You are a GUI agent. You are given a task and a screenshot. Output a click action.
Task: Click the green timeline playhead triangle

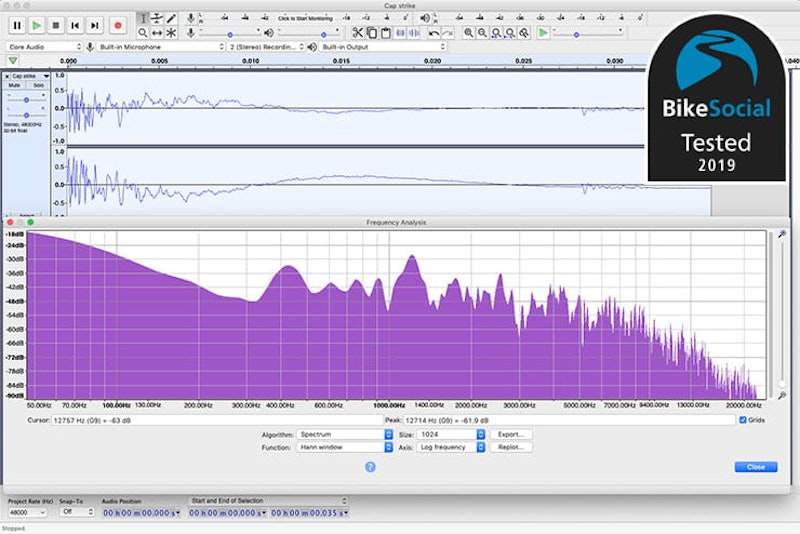(13, 61)
